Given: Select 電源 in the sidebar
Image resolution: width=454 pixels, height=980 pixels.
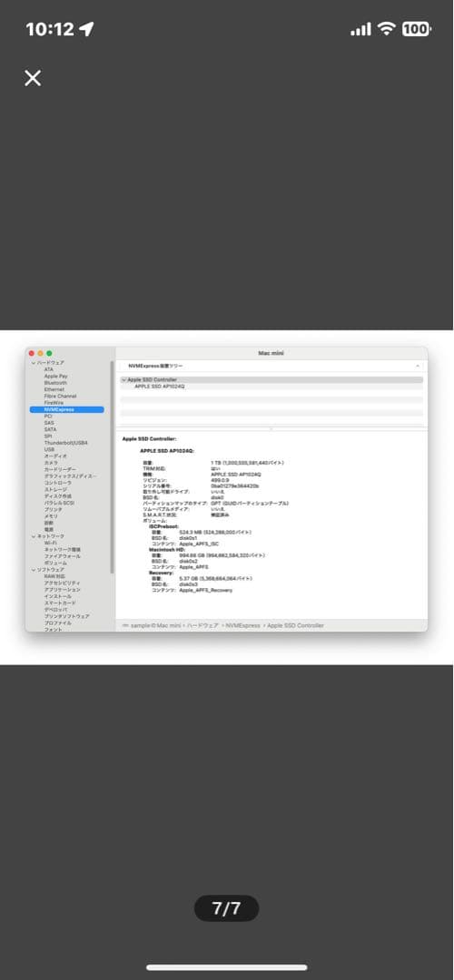Looking at the screenshot, I should pos(49,529).
